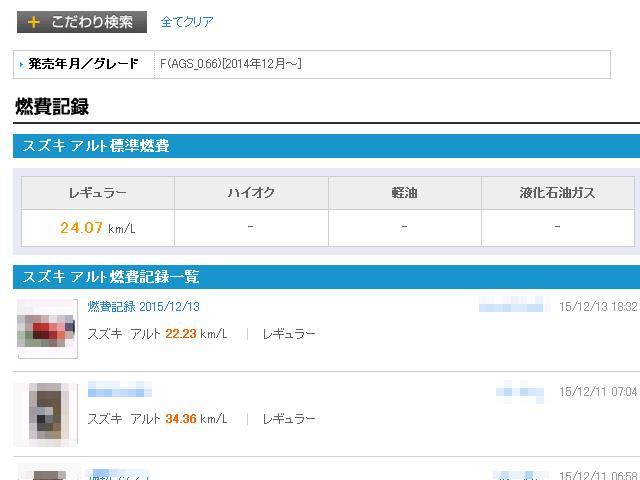Viewport: 640px width, 480px height.
Task: Click the yellow plus icon on こだわり検索
Action: (x=33, y=22)
